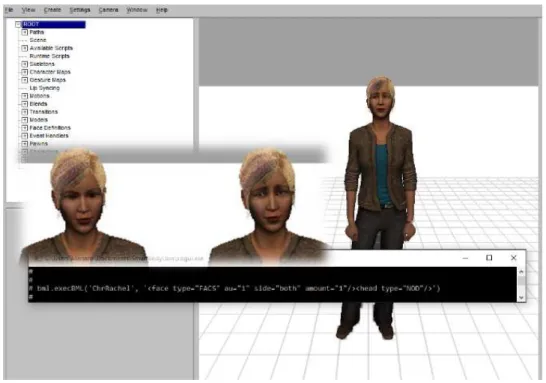
Task: Click the console scrollbar up arrow
Action: [x=521, y=272]
